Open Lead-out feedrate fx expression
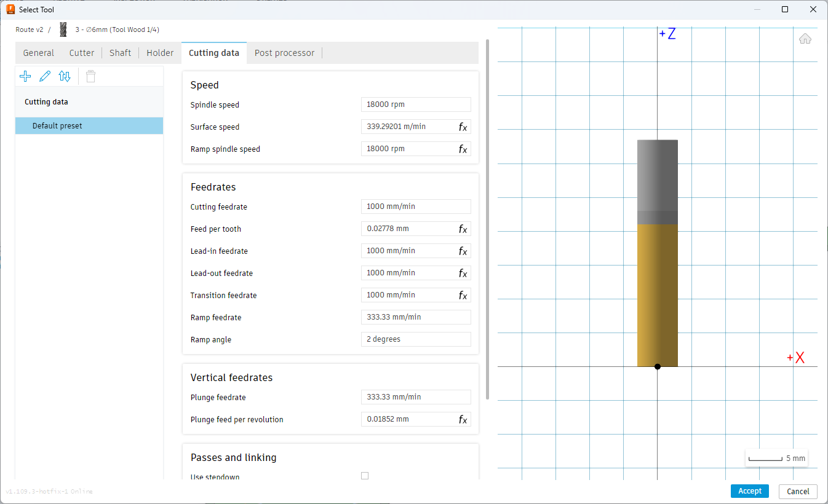This screenshot has width=828, height=504. click(x=463, y=274)
